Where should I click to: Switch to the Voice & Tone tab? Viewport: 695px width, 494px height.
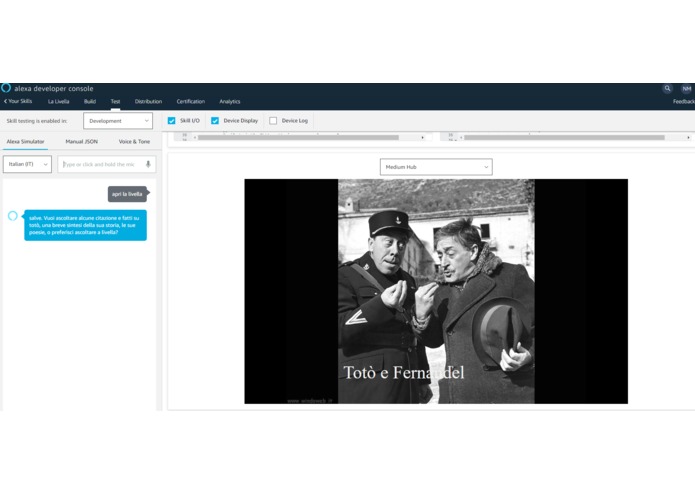(x=134, y=141)
